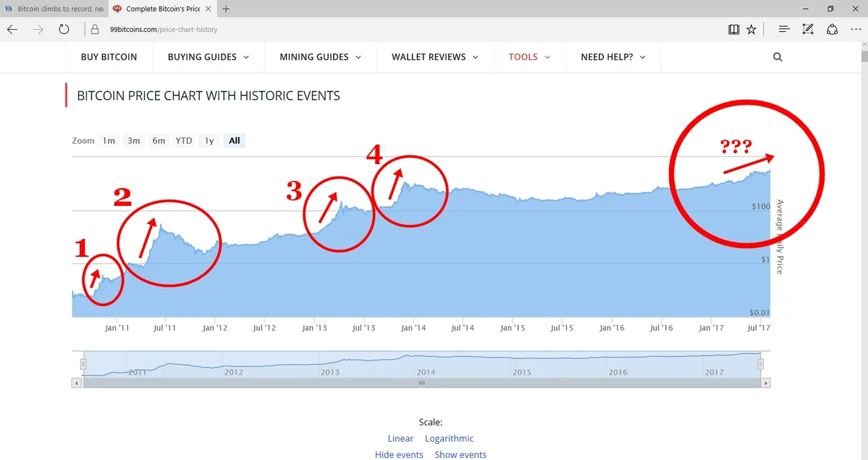Maximize or restore the browser window
Screen dimensions: 868x460
830,9
